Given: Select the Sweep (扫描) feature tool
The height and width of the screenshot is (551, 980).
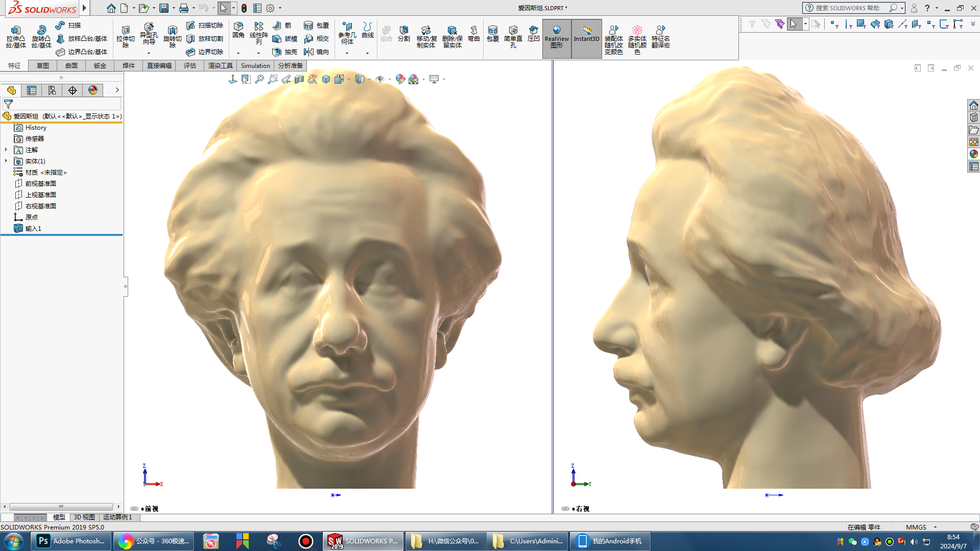Looking at the screenshot, I should 68,26.
